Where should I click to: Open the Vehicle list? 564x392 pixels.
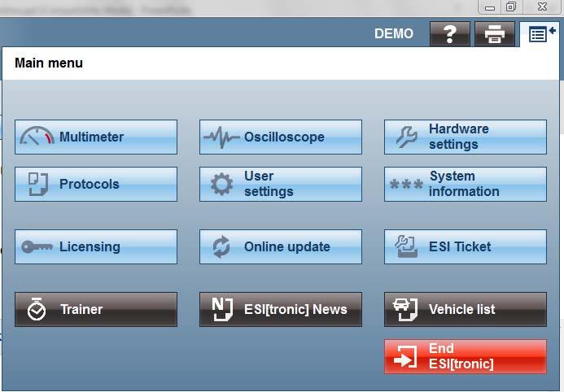point(466,309)
